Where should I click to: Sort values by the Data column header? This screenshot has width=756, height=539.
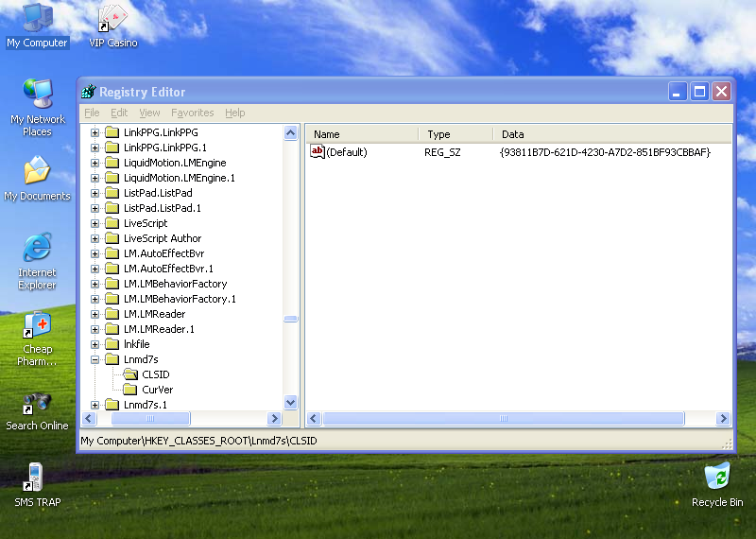point(611,134)
